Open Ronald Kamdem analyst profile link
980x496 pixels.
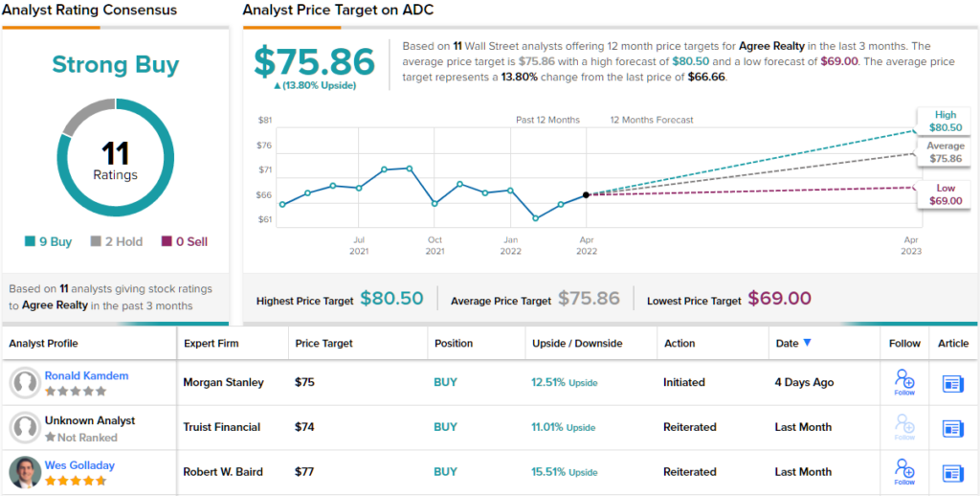pyautogui.click(x=86, y=375)
